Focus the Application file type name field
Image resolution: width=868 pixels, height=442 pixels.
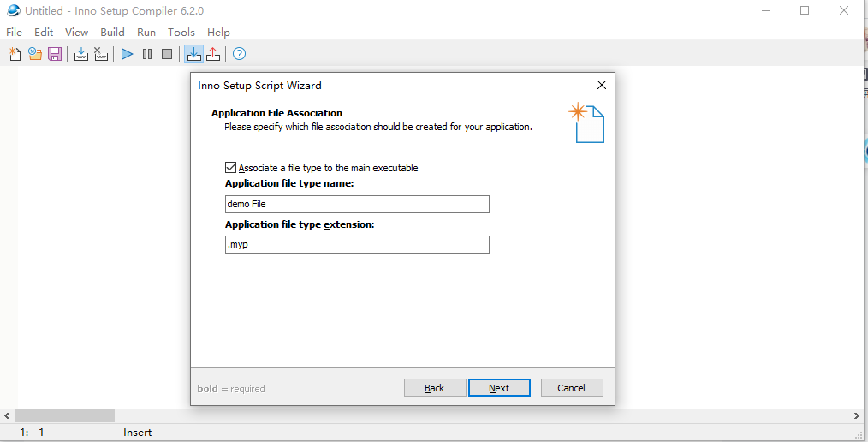[x=357, y=204]
